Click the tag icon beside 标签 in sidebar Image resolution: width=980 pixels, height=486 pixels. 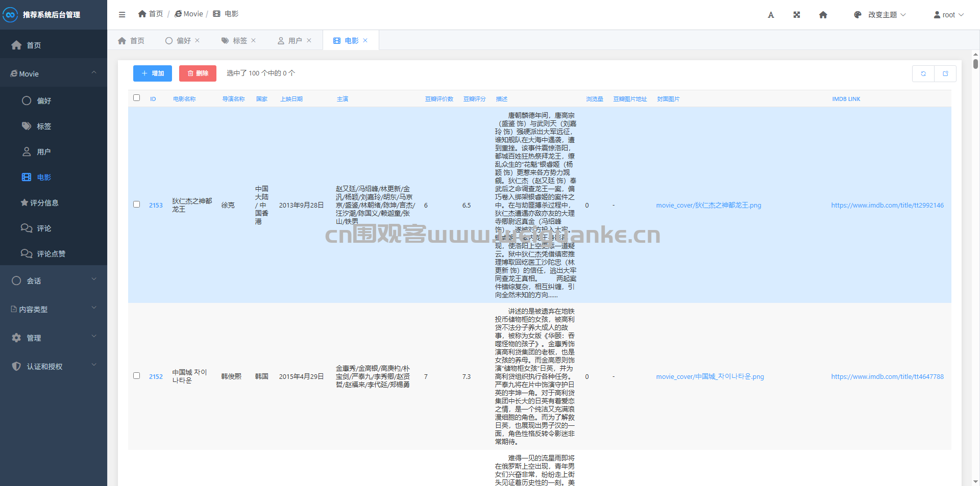(27, 126)
